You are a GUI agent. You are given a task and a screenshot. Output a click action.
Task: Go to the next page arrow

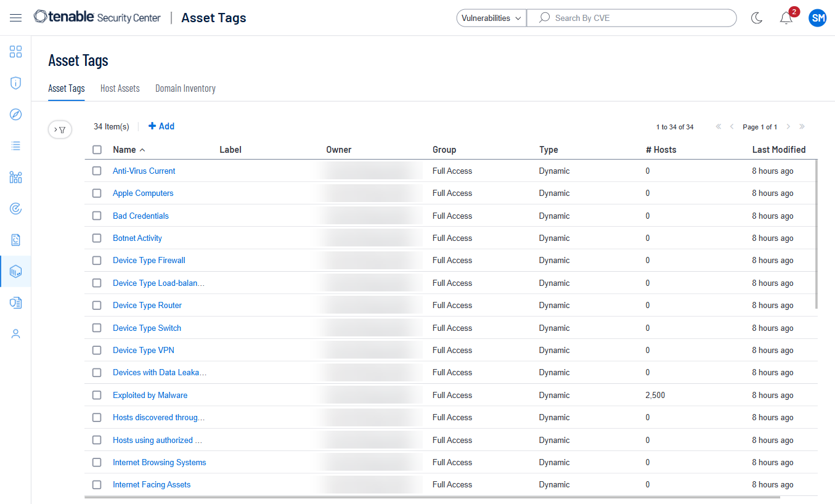tap(788, 127)
